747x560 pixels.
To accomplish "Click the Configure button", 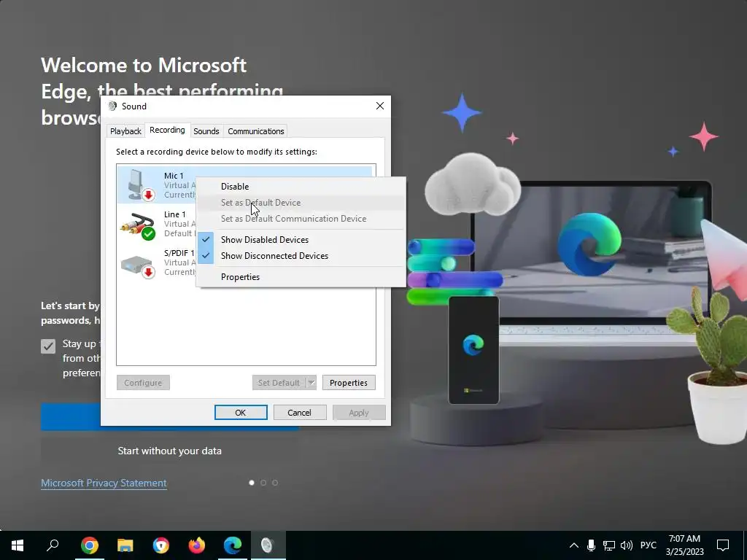I will pos(143,382).
